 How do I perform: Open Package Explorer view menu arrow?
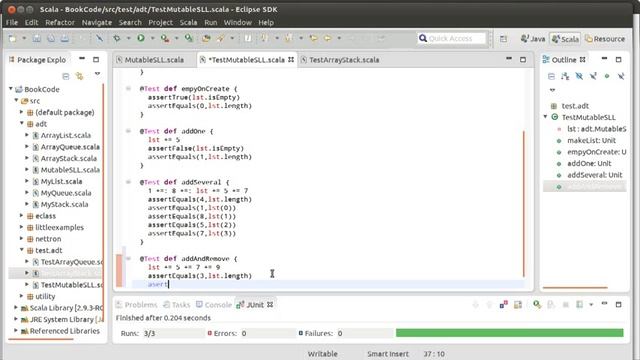(97, 74)
